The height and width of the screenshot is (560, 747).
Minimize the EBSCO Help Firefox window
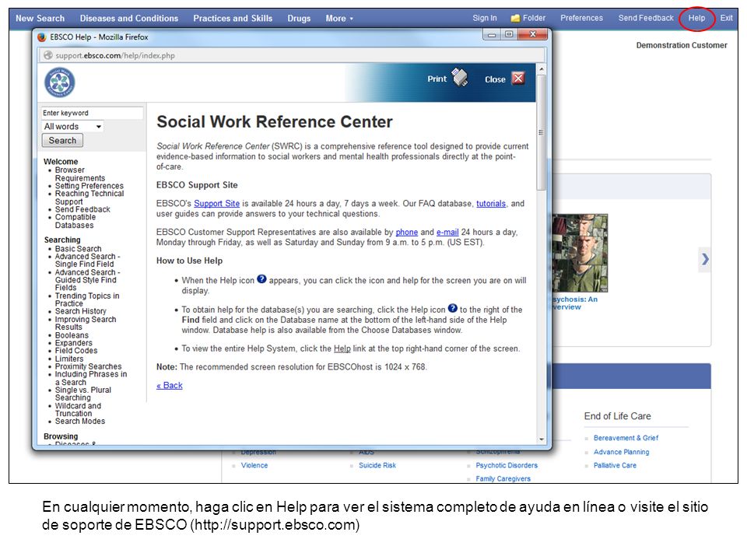tap(492, 35)
